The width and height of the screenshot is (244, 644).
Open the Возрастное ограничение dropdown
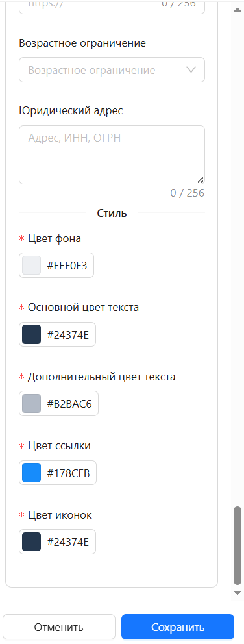(112, 70)
